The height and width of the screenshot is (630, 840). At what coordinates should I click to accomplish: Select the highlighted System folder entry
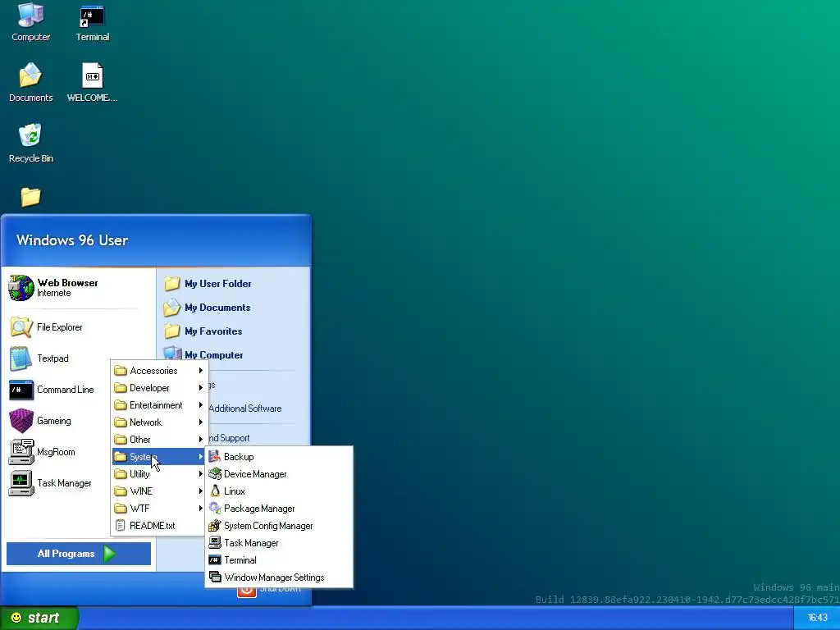pos(159,456)
